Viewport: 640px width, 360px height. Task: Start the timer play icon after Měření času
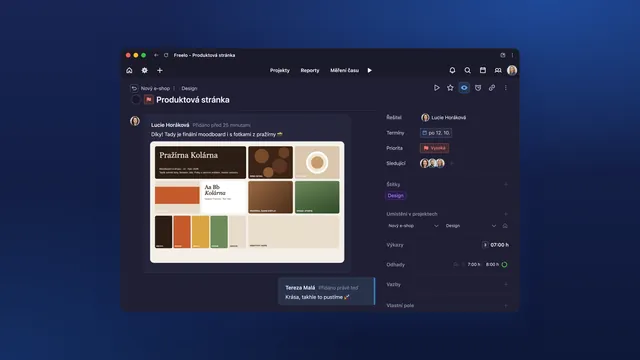(x=370, y=70)
